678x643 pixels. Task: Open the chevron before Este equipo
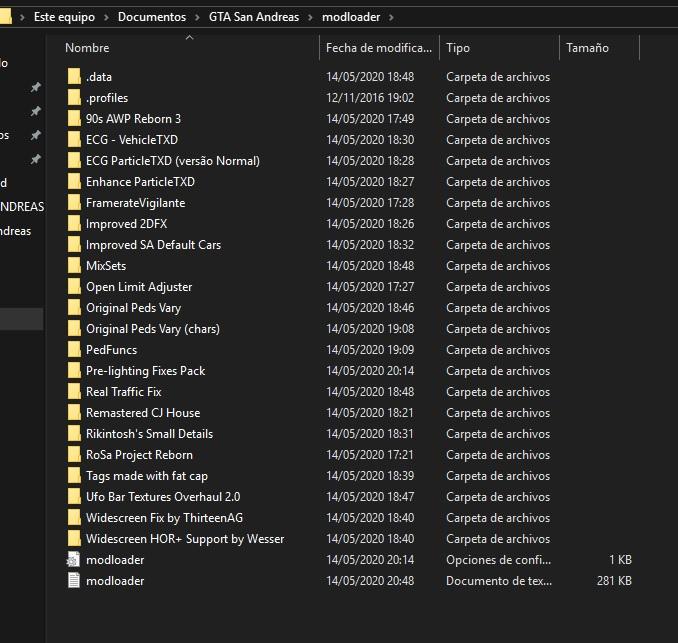click(x=22, y=17)
